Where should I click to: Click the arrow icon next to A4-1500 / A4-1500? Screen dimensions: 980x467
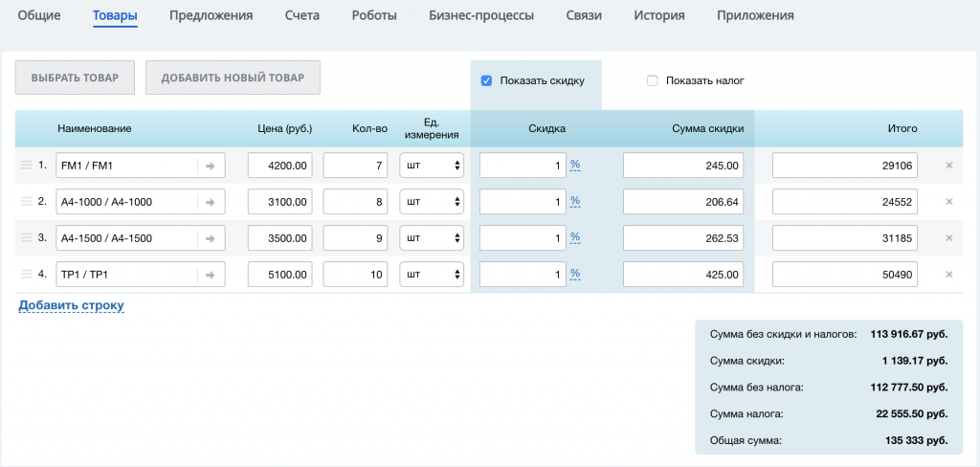pos(211,238)
